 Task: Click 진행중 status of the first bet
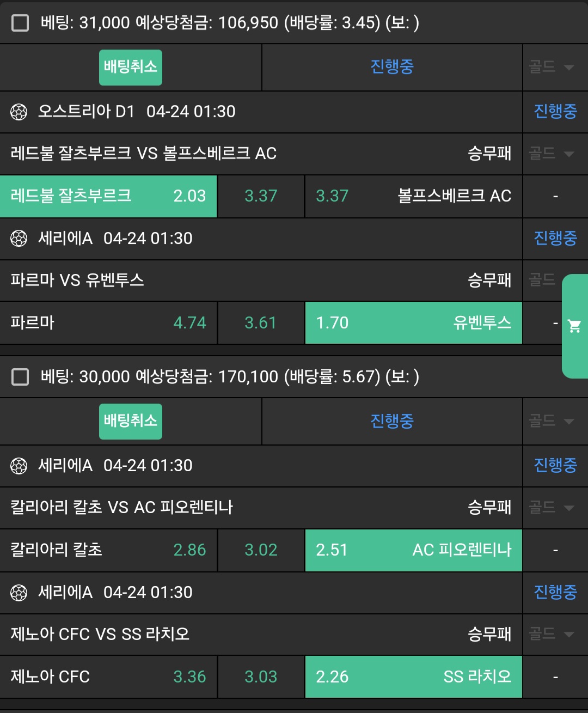[392, 67]
